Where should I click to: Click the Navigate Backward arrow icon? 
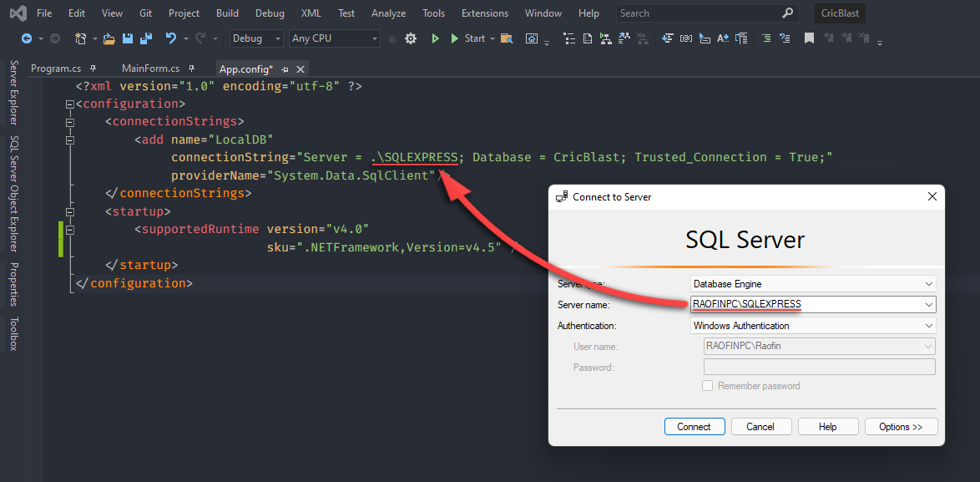click(27, 38)
